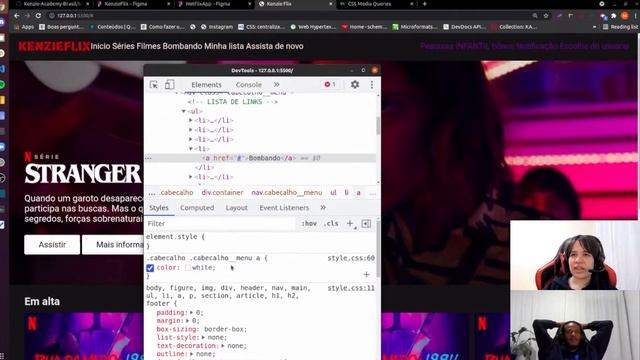Viewport: 640px width, 360px height.
Task: Open a new browser tab plus
Action: click(424, 4)
